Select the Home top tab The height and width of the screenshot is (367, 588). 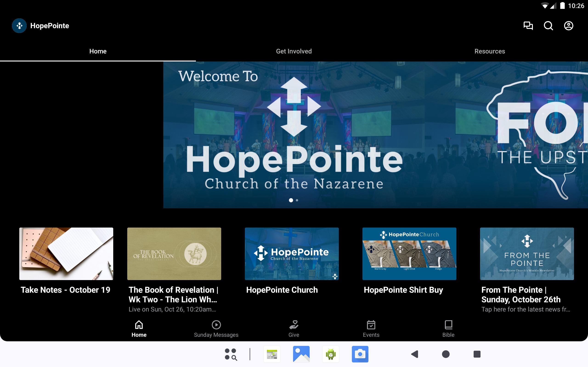pos(98,51)
